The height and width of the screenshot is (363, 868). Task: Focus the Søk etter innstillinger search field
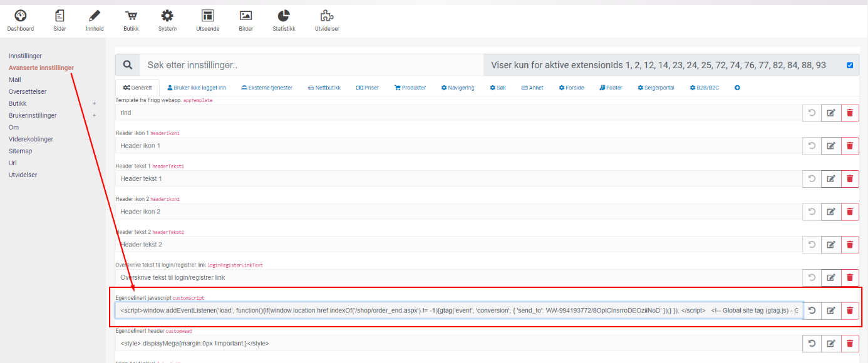311,65
